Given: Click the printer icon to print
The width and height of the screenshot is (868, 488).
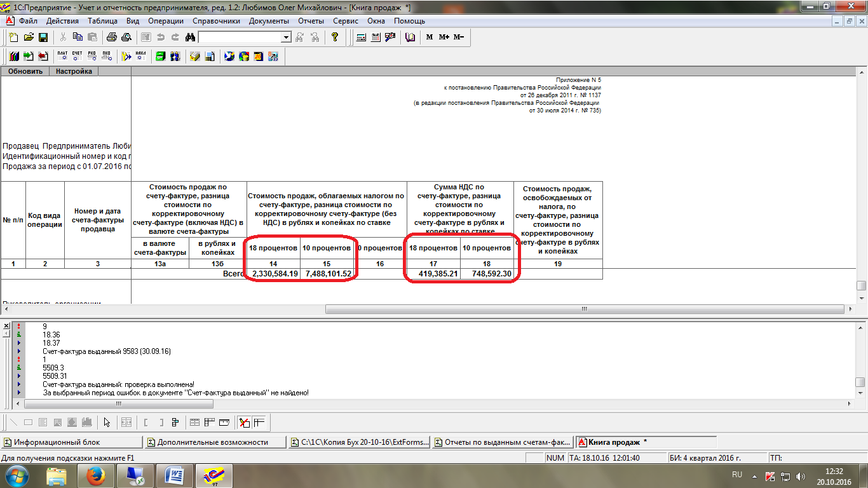Looking at the screenshot, I should (x=112, y=37).
